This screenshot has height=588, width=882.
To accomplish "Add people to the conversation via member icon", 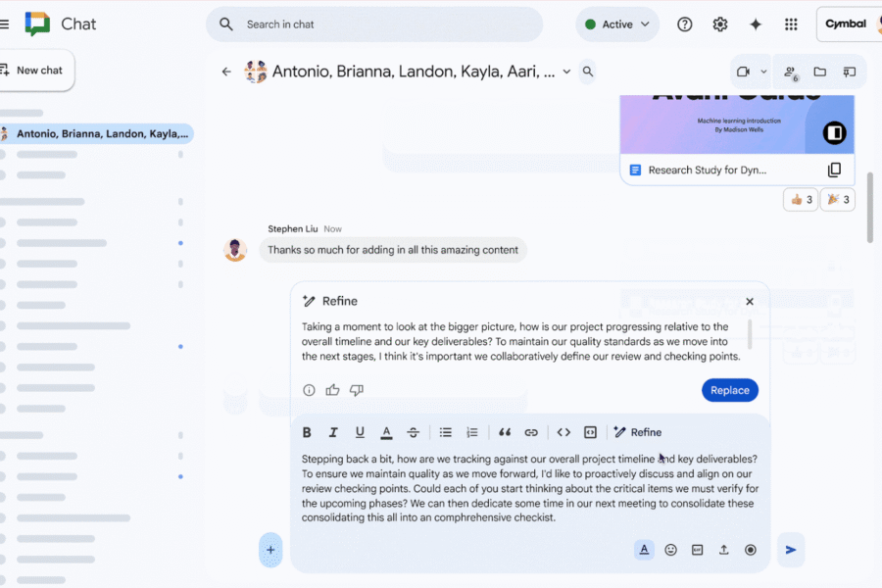I will pos(790,71).
